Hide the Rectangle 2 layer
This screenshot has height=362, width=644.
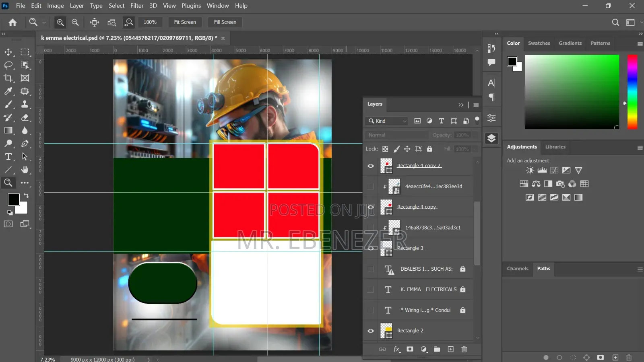tap(371, 331)
